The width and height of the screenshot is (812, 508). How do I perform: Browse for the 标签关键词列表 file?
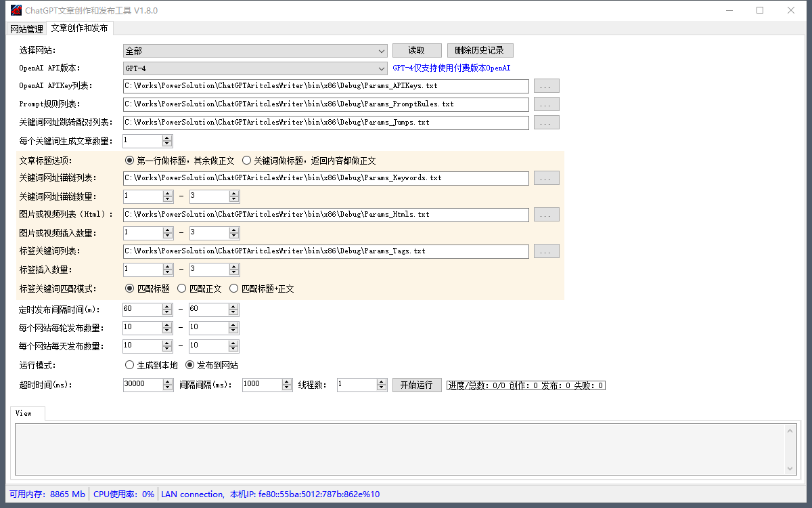pyautogui.click(x=547, y=251)
